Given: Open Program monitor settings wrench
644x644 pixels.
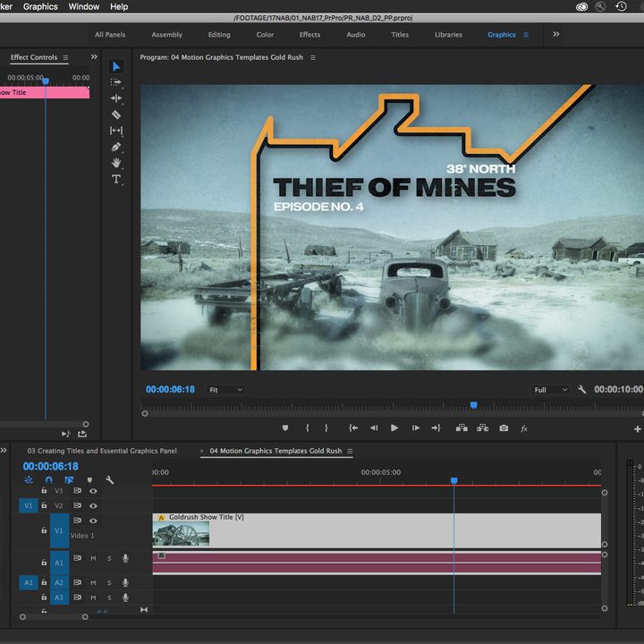Looking at the screenshot, I should 581,389.
